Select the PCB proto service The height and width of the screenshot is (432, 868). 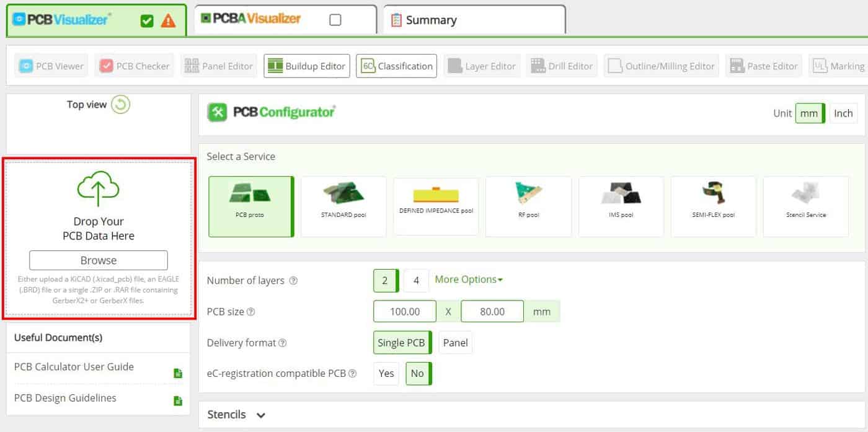point(251,206)
